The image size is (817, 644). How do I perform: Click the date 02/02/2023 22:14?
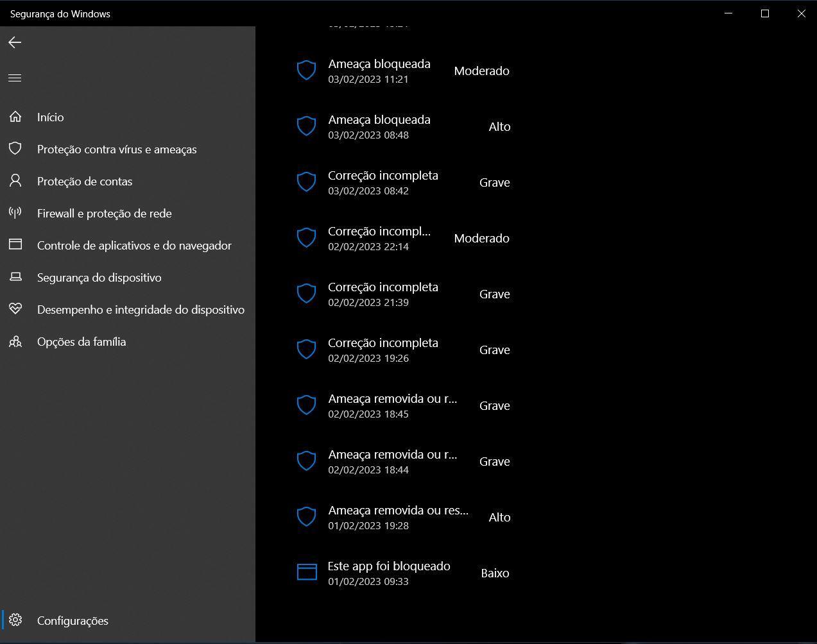click(368, 246)
